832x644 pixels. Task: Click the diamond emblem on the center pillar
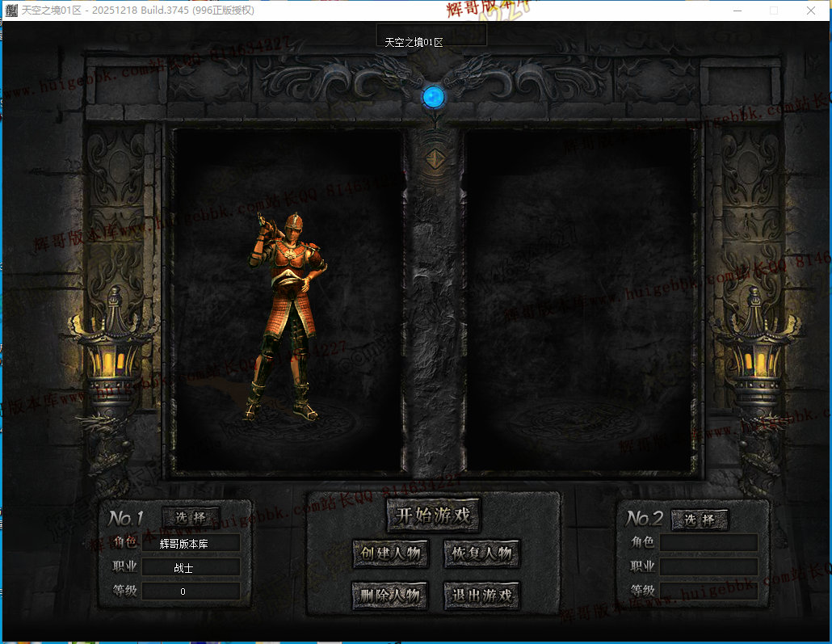[435, 158]
